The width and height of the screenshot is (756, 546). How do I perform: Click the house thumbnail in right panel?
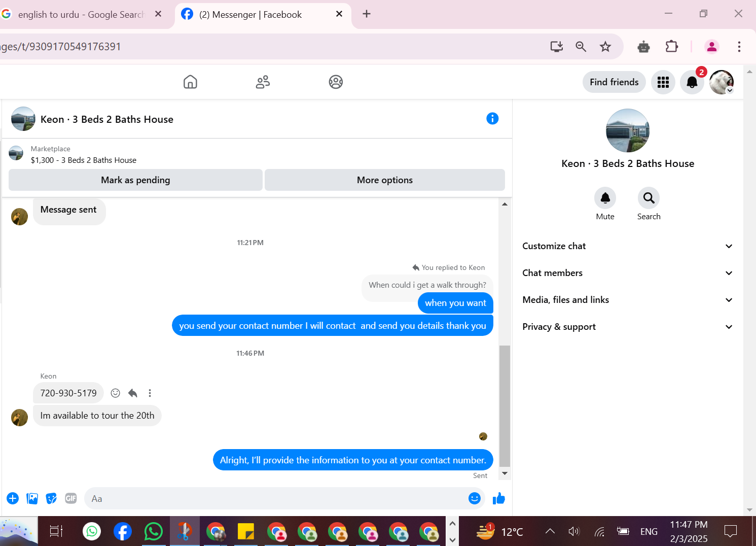628,130
